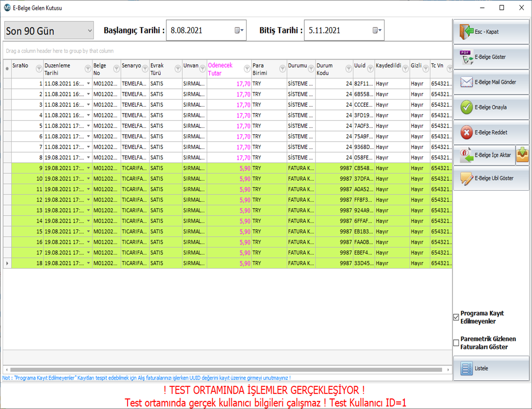
Task: Click the row 18 indicator arrow
Action: coord(7,263)
